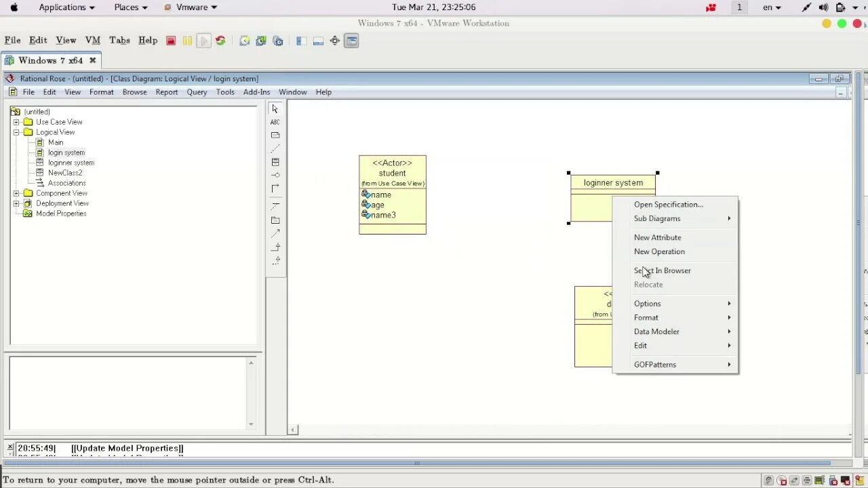Screen dimensions: 868x488
Task: Restart guest using VMware reset icon
Action: pos(220,41)
